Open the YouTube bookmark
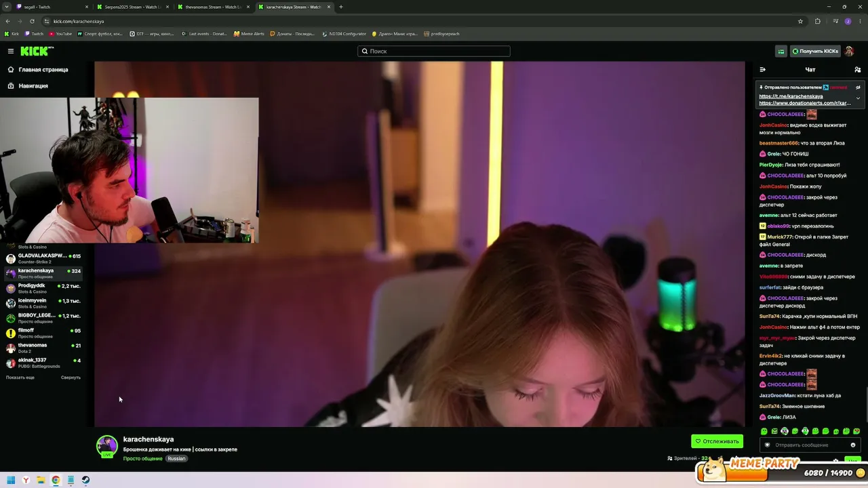Viewport: 868px width, 488px height. coord(60,34)
